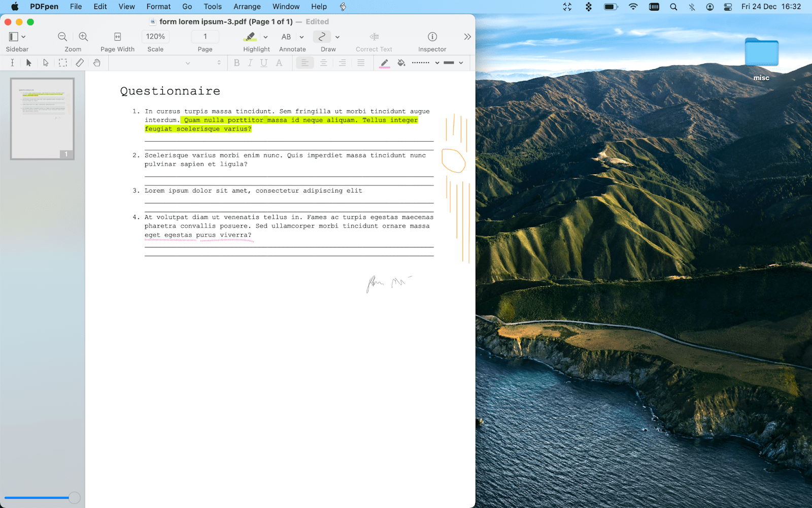Screen dimensions: 812x508
Task: Open the Arrange menu
Action: pos(247,7)
